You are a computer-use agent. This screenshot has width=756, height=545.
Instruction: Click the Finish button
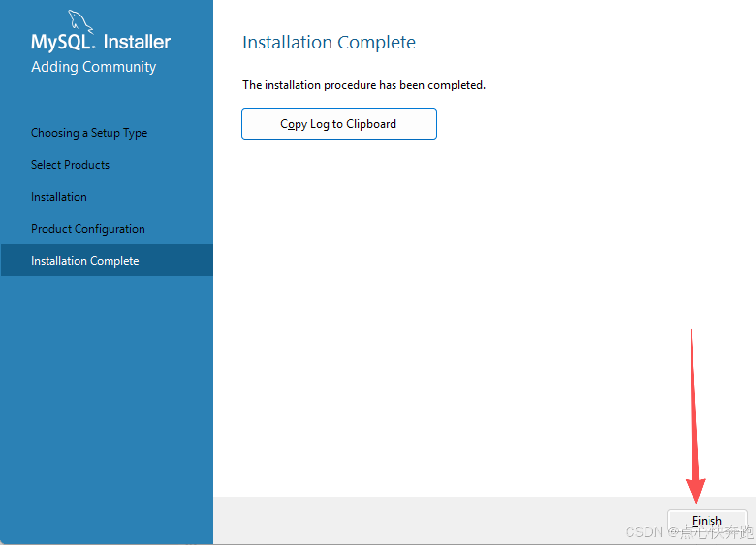pos(707,521)
